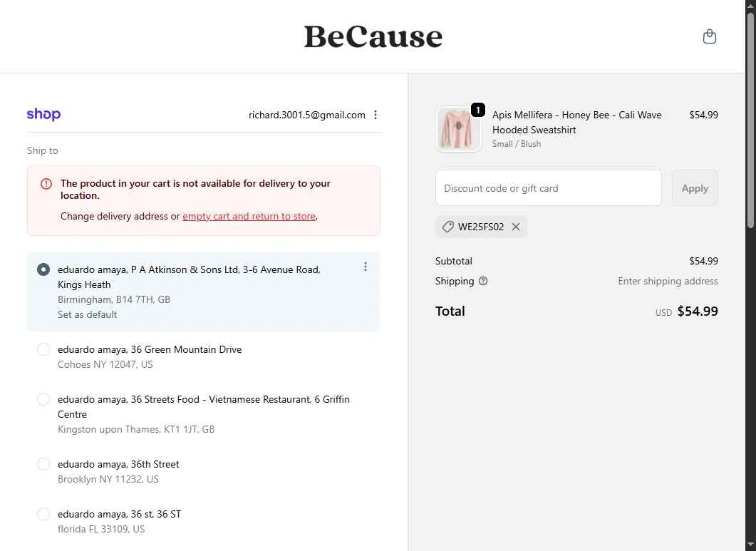Click the Small / Blush variant text
The image size is (756, 551).
(x=517, y=144)
